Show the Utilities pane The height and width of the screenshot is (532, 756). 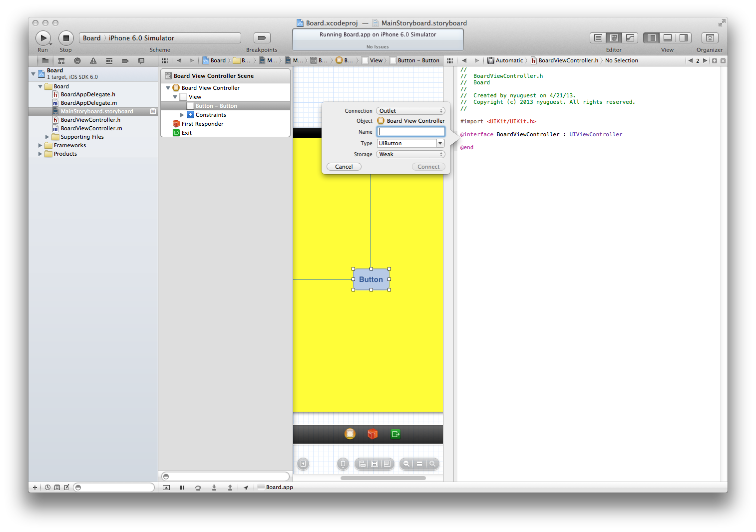(x=684, y=38)
